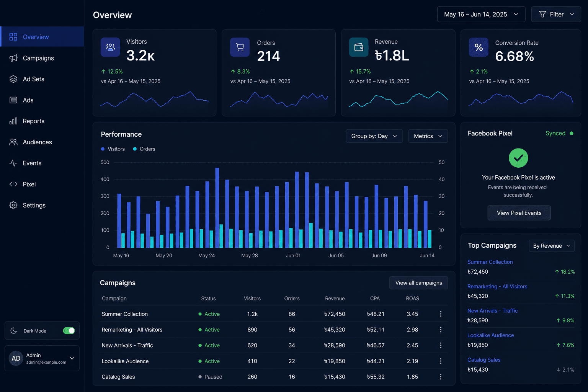Click the Orders card sparkline chart
This screenshot has height=392, width=588.
[x=279, y=100]
